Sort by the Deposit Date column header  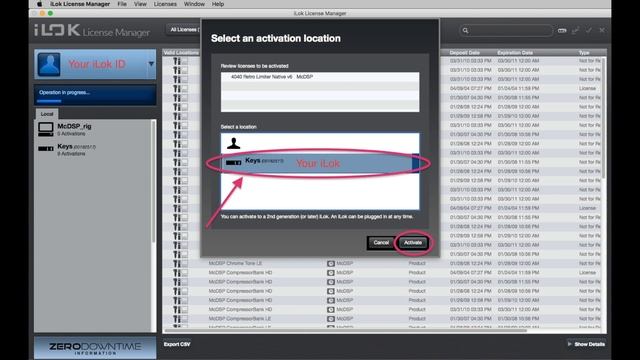point(464,53)
